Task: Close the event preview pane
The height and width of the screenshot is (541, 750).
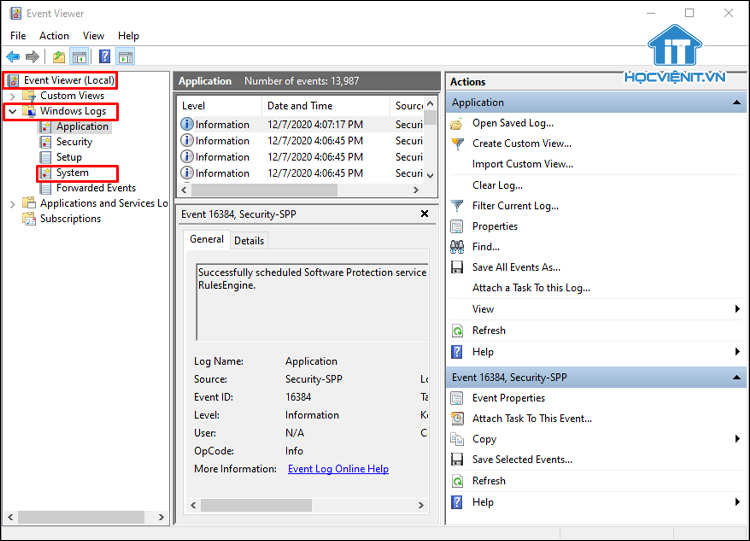Action: pos(424,214)
